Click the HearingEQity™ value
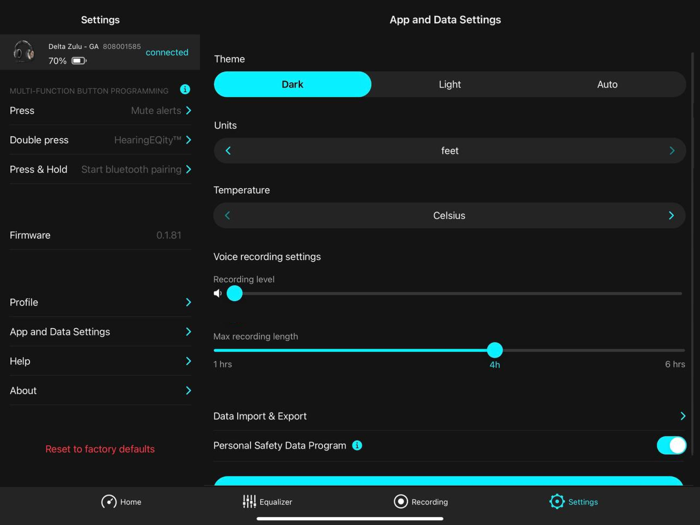The width and height of the screenshot is (700, 525). tap(148, 140)
